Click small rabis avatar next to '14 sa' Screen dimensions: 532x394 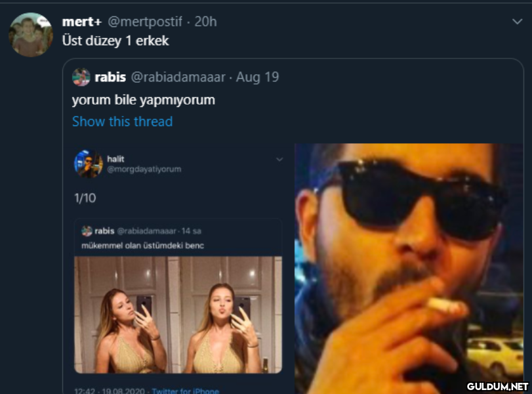click(87, 231)
